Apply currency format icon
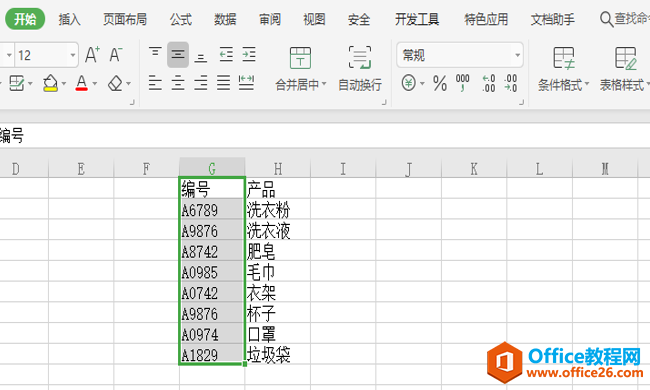The height and width of the screenshot is (390, 650). (408, 83)
